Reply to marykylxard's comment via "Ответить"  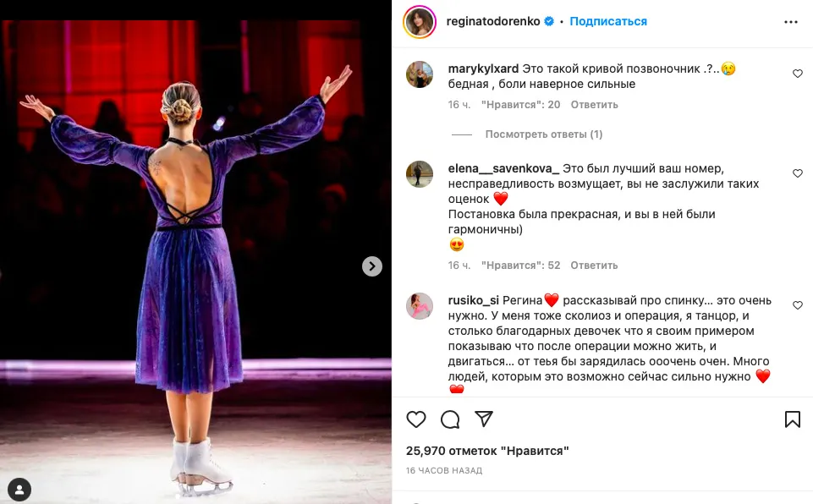(594, 105)
